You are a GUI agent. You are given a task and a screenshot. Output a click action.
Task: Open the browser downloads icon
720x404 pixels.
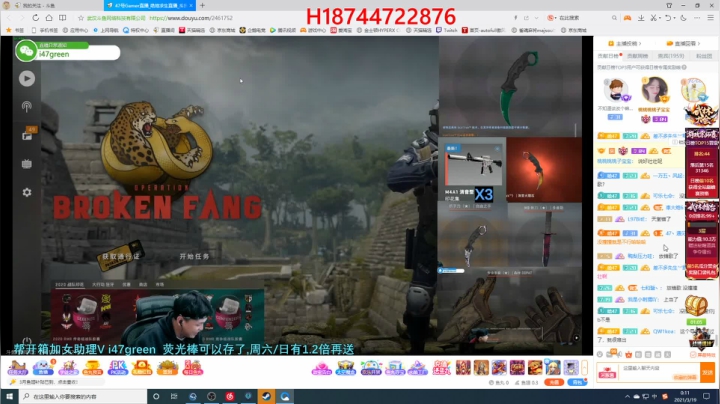[641, 18]
